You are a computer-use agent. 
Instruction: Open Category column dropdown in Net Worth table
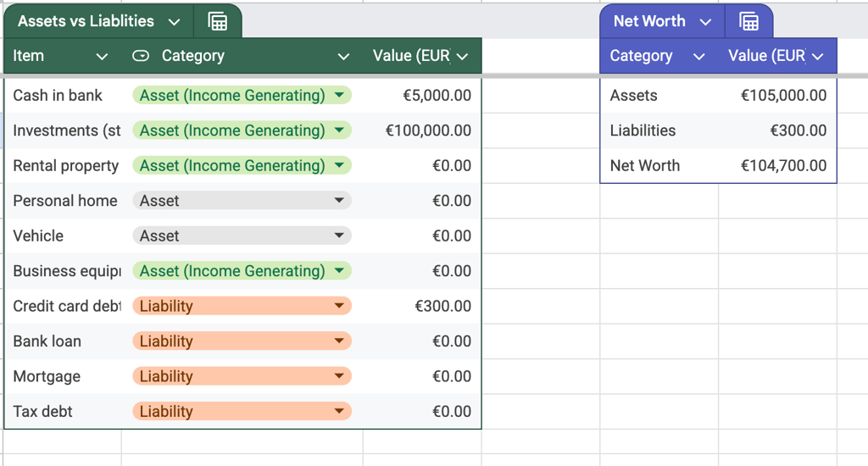(699, 57)
